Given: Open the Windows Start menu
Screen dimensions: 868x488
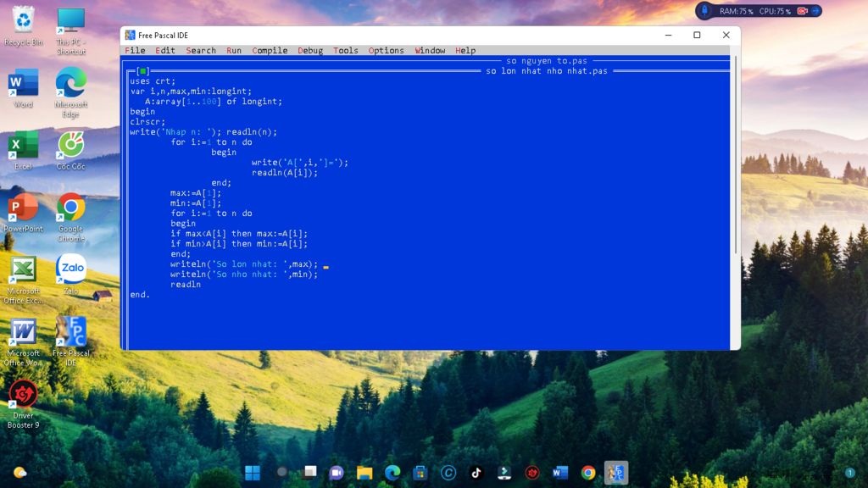Looking at the screenshot, I should click(x=253, y=473).
